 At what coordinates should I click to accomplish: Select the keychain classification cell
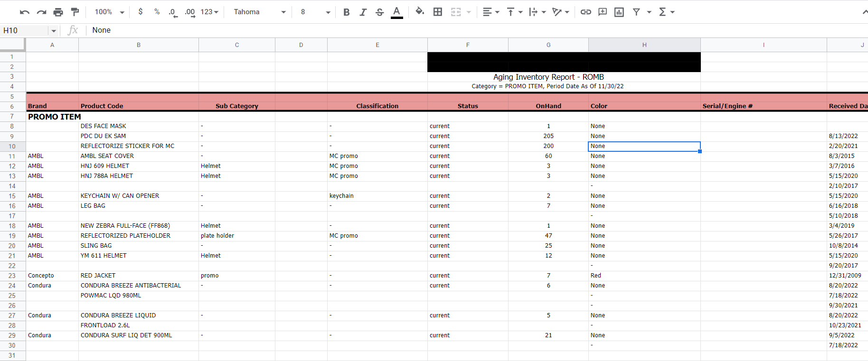coord(377,196)
